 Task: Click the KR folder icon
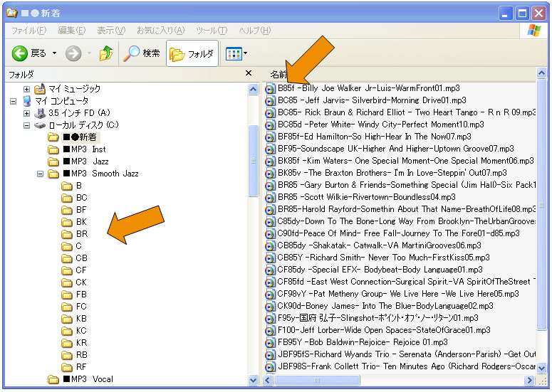click(67, 343)
